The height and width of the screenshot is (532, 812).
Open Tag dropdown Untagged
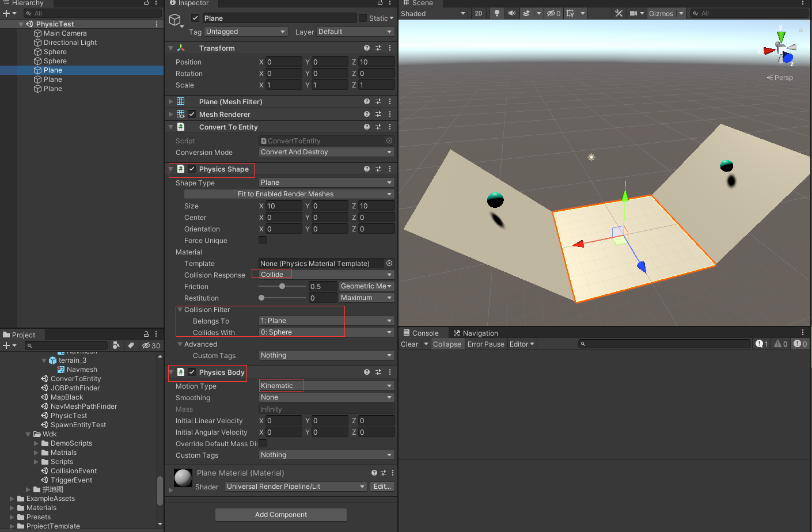point(246,32)
